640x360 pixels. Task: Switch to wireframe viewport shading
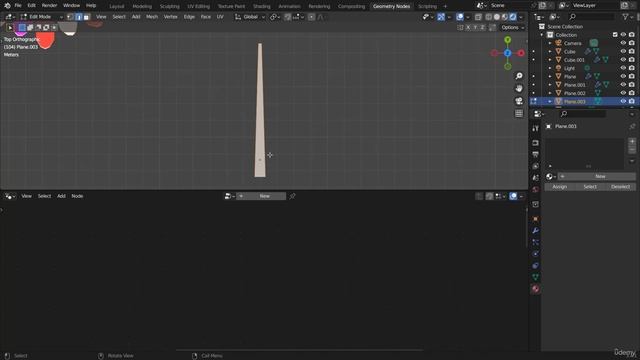[489, 17]
